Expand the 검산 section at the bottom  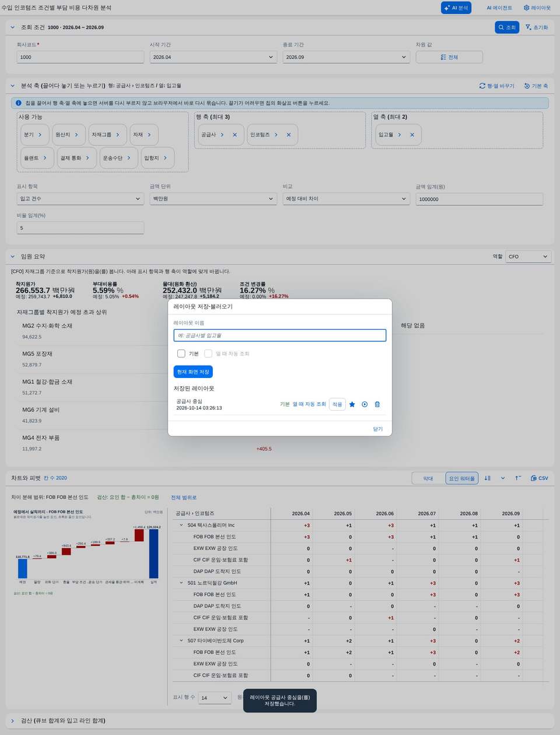(x=13, y=721)
